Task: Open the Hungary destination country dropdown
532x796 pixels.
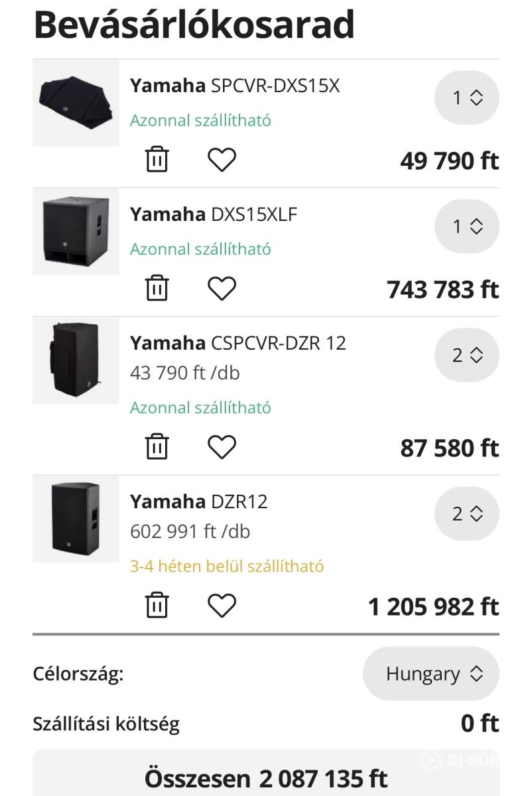Action: click(x=431, y=675)
